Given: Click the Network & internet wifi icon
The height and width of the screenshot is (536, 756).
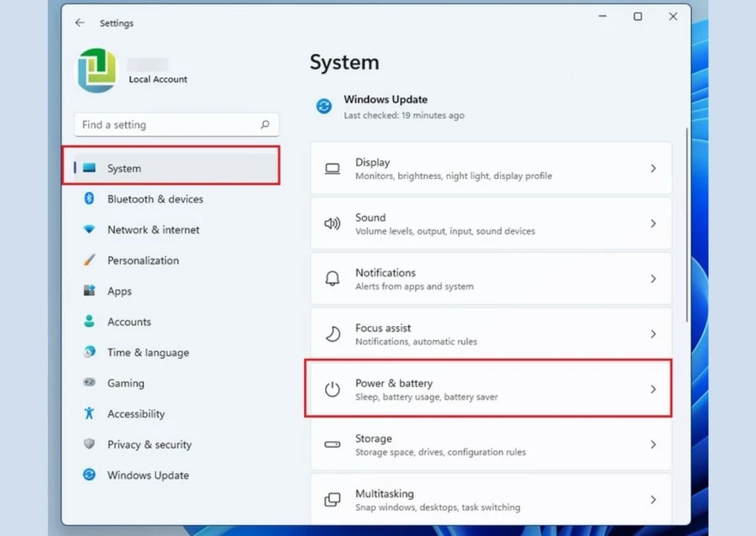Looking at the screenshot, I should pos(89,229).
